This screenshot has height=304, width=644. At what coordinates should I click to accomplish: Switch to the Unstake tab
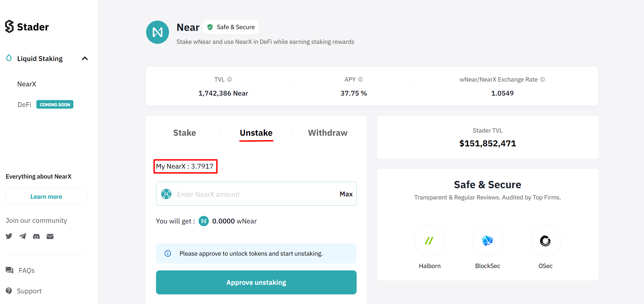[256, 133]
